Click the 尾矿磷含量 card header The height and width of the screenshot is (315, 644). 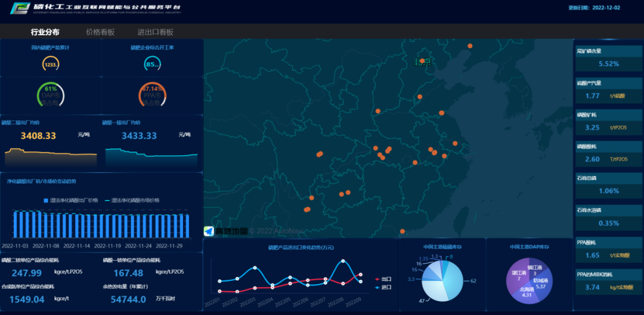click(x=609, y=51)
